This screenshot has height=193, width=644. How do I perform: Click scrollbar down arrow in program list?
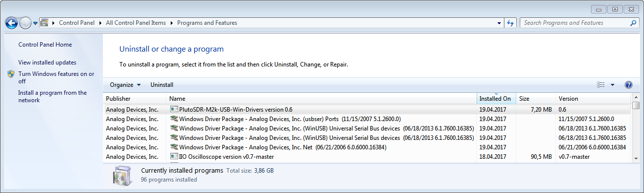point(636,158)
